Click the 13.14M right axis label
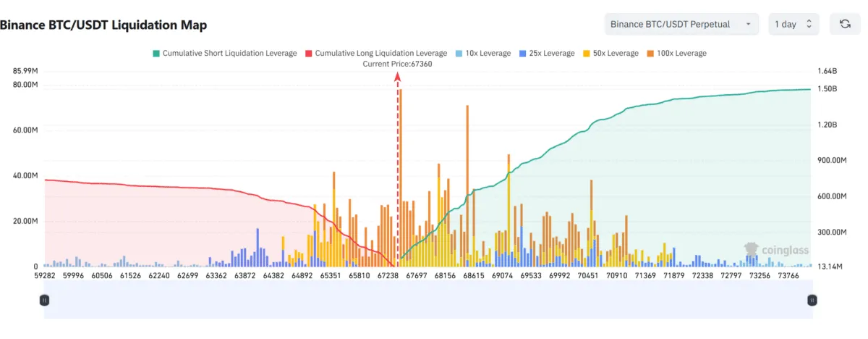The image size is (868, 339). [x=830, y=267]
